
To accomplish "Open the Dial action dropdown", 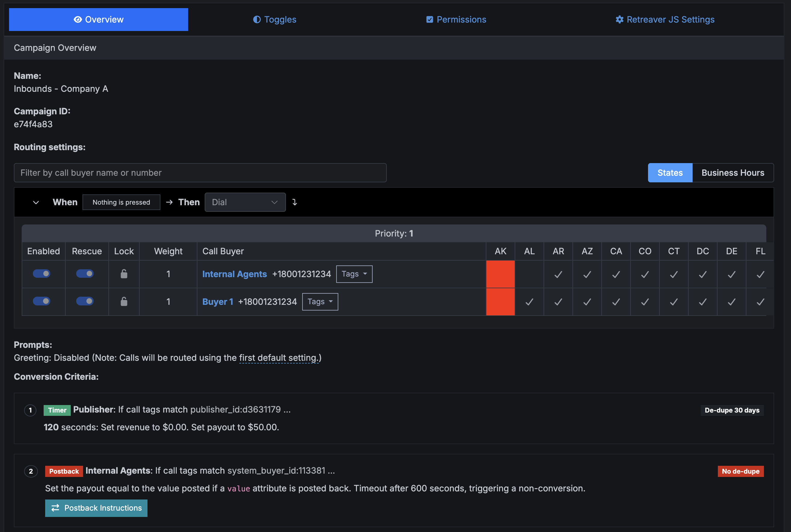I will click(245, 202).
